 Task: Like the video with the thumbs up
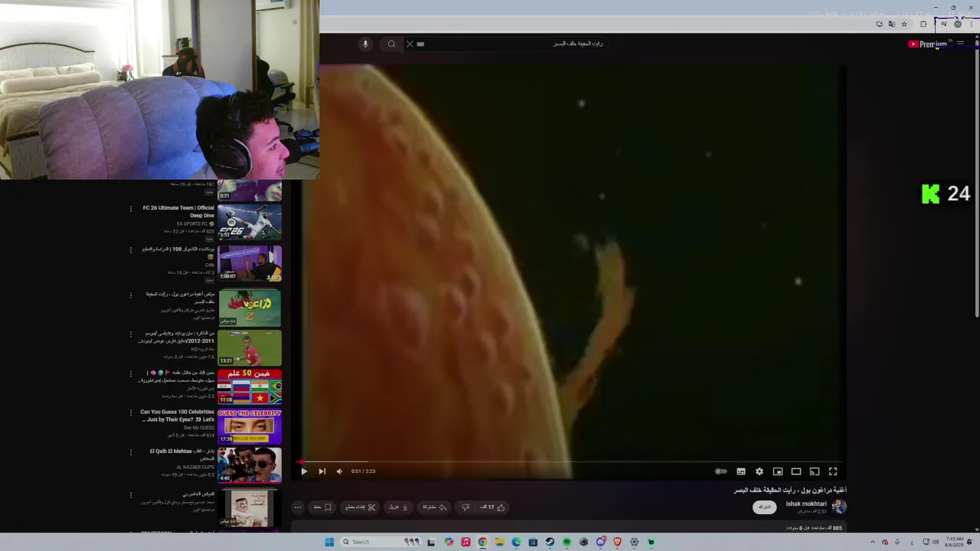[492, 507]
